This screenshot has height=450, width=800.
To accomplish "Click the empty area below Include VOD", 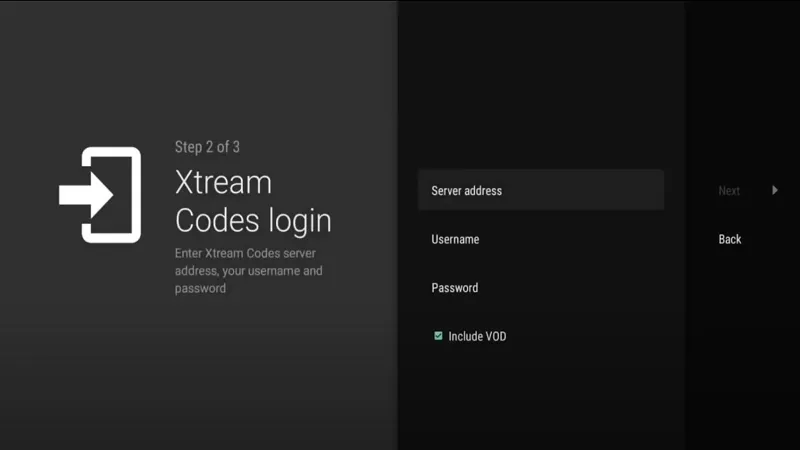I will tap(540, 400).
